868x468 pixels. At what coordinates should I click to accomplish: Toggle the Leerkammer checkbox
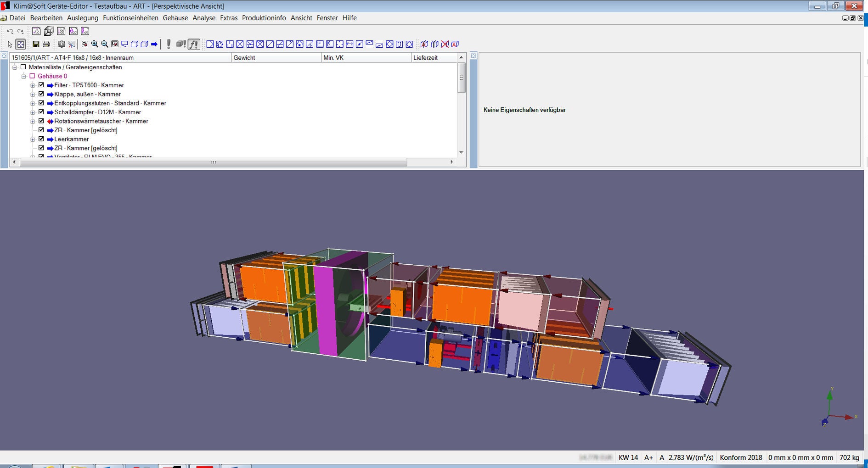click(x=41, y=139)
